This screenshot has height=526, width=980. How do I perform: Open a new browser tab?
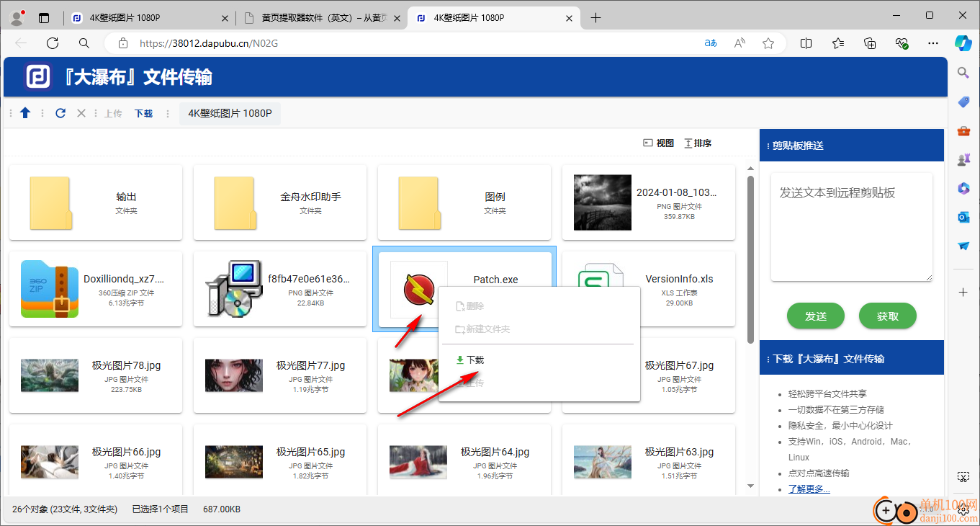tap(595, 18)
